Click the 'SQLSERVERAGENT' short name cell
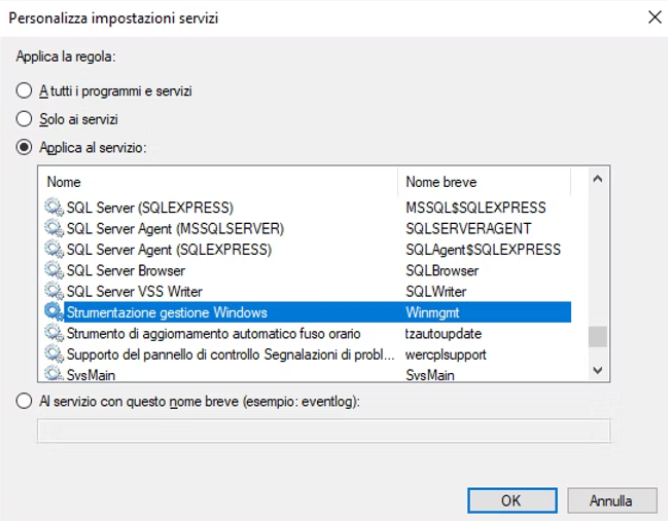668x521 pixels. [468, 228]
